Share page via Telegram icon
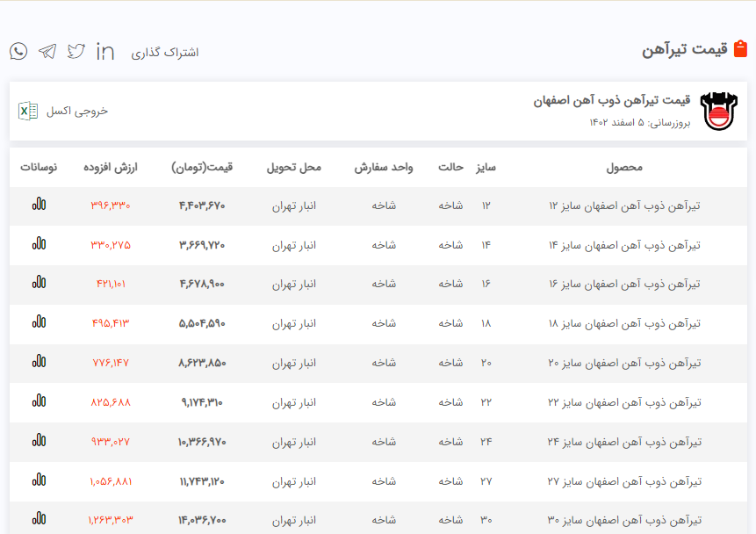Screen dimensions: 756x534 click(47, 51)
